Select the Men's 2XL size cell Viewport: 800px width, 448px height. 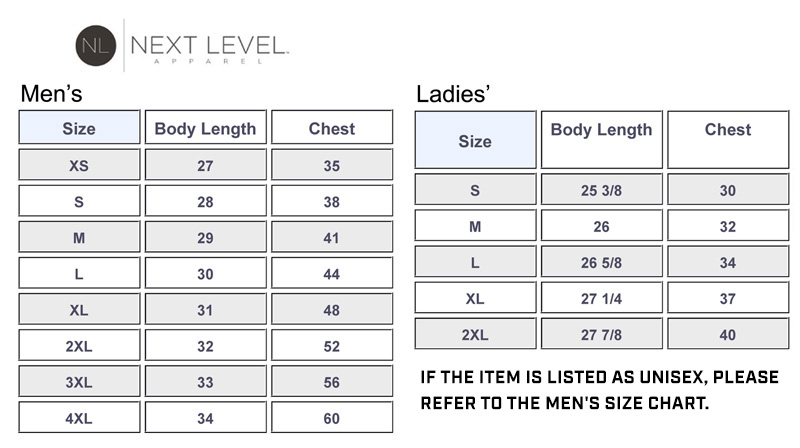79,346
